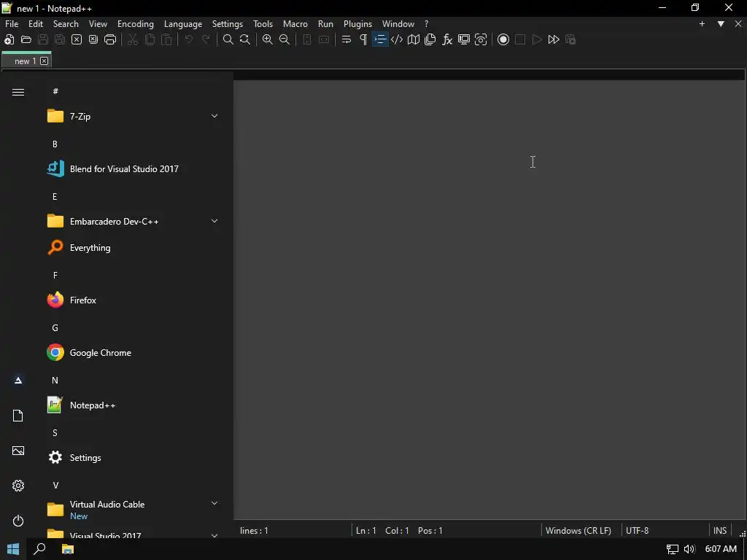Image resolution: width=747 pixels, height=560 pixels.
Task: Click the Copy toolbar icon
Action: pos(150,39)
